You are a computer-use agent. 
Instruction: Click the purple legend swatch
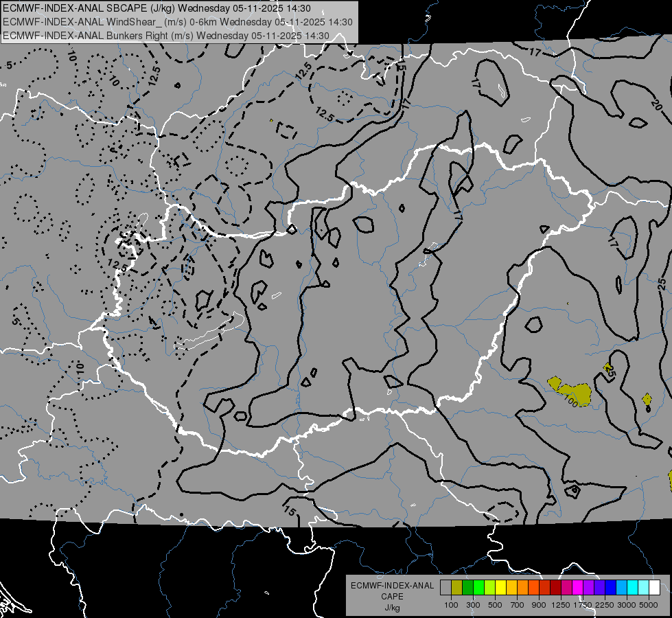(x=589, y=587)
